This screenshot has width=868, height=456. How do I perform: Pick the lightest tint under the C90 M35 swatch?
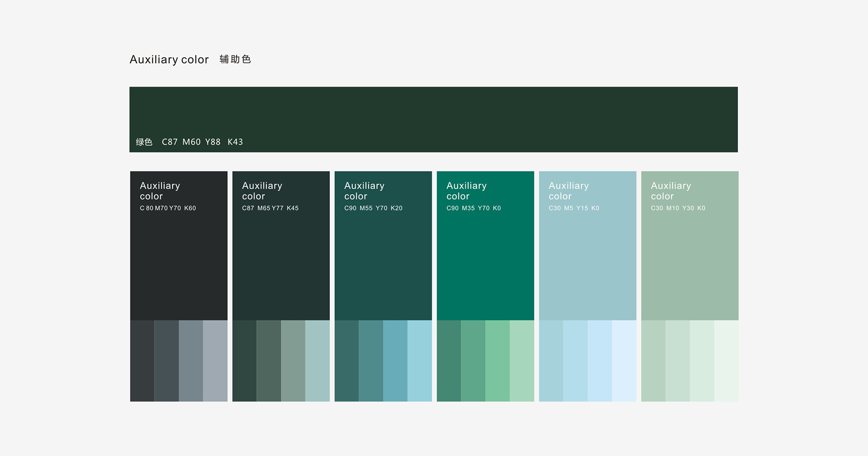(x=522, y=361)
